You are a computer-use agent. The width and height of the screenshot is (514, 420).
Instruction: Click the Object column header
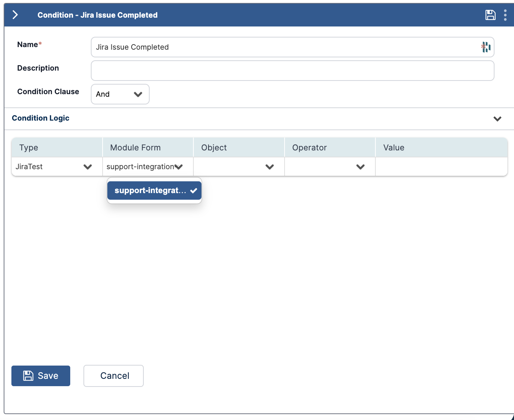click(x=214, y=147)
